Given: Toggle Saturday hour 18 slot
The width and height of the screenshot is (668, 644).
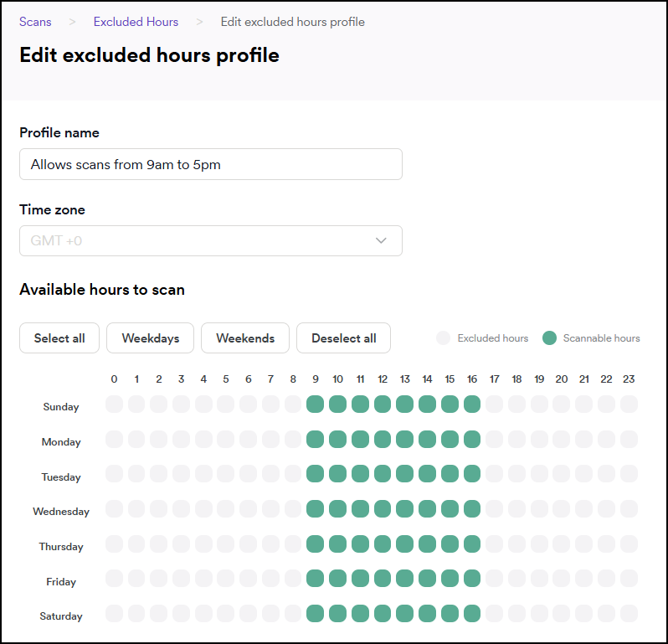Looking at the screenshot, I should 516,613.
